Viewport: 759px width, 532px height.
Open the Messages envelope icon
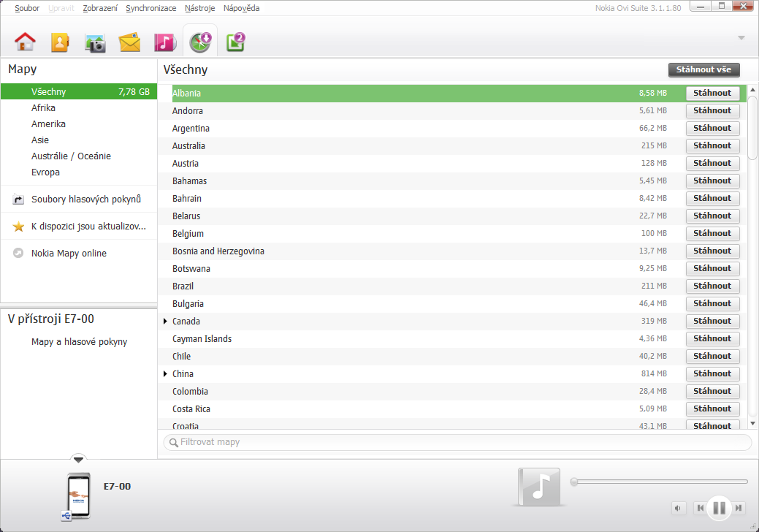click(x=130, y=42)
